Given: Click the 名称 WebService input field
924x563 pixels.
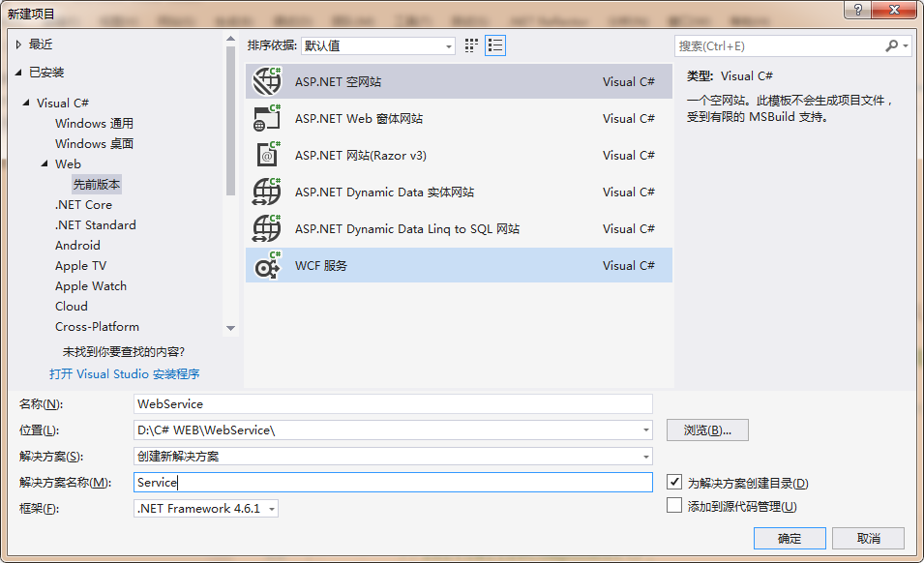Looking at the screenshot, I should tap(393, 404).
